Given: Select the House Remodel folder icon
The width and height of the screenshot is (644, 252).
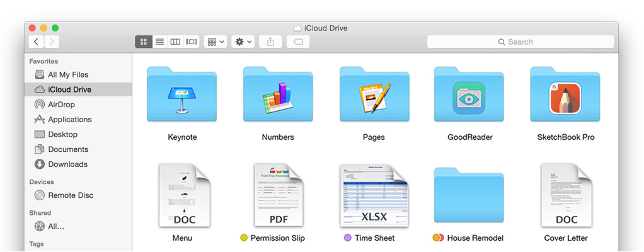Looking at the screenshot, I should [x=469, y=195].
